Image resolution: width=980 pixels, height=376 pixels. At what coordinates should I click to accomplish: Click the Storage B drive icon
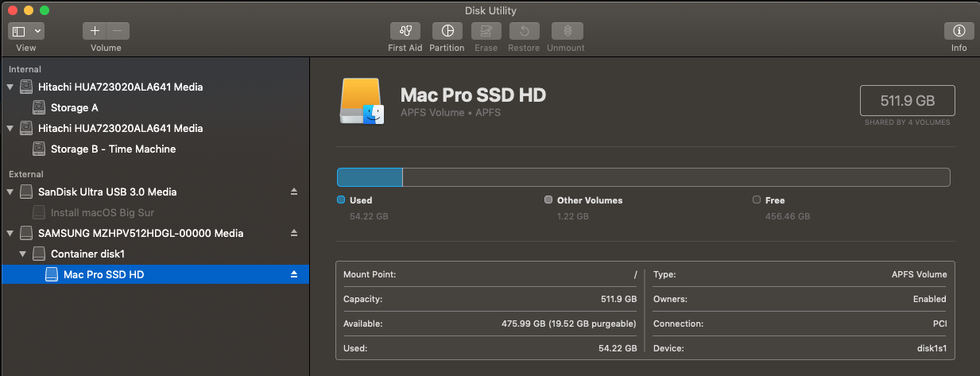(39, 149)
